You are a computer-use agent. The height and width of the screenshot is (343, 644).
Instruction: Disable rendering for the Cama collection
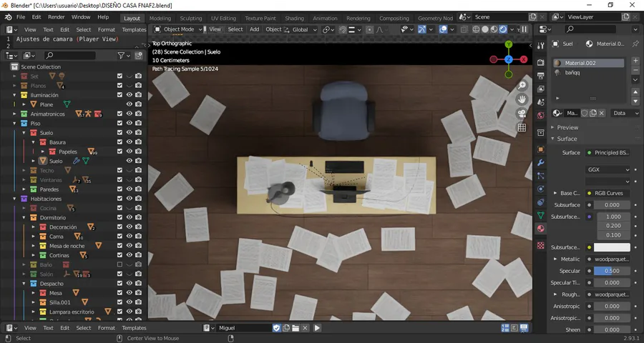pyautogui.click(x=138, y=237)
